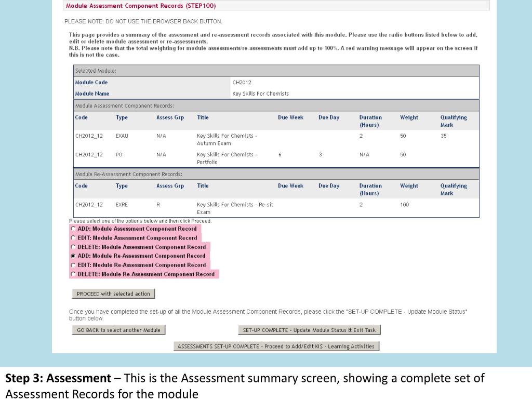The width and height of the screenshot is (532, 399).
Task: Select EDIT: Module Assessment Component Record radio
Action: tap(73, 238)
